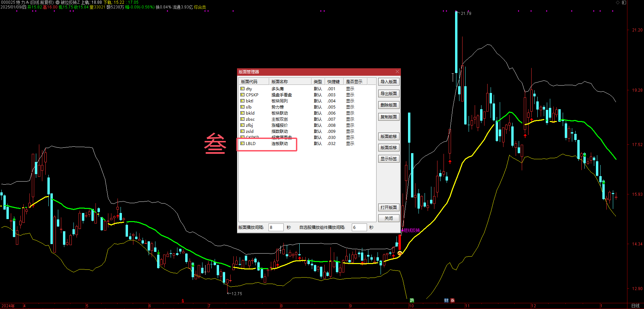Select the 多头鹰 layout name

278,89
